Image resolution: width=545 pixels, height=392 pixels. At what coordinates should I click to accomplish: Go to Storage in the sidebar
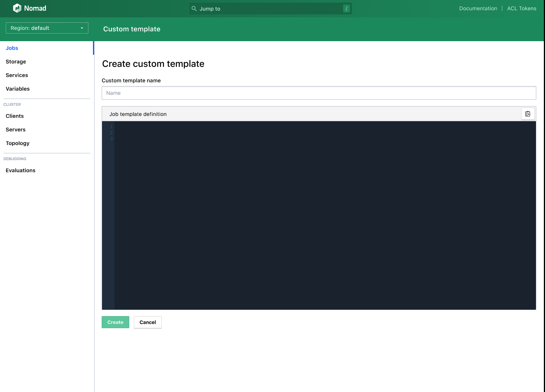16,62
